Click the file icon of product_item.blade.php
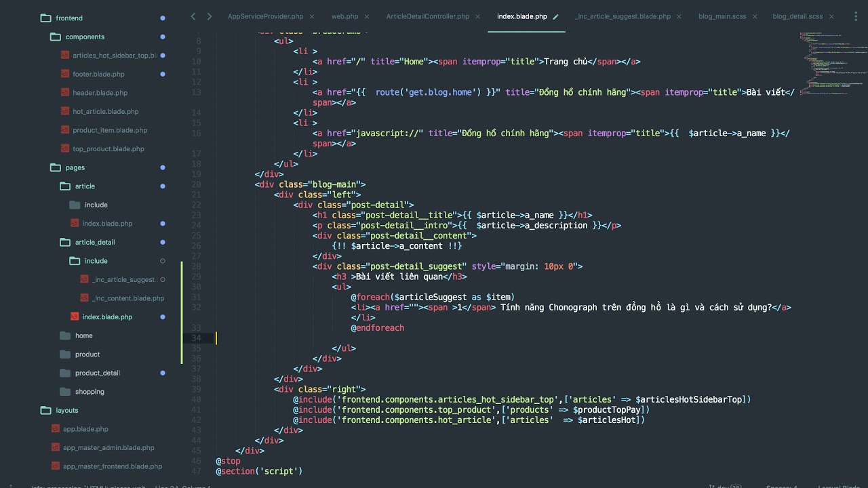The width and height of the screenshot is (868, 488). coord(65,130)
